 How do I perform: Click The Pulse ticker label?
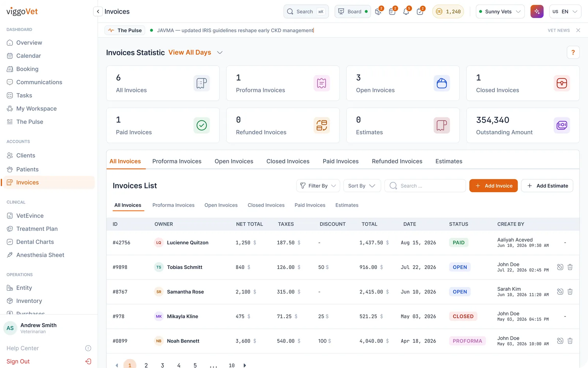tap(125, 30)
